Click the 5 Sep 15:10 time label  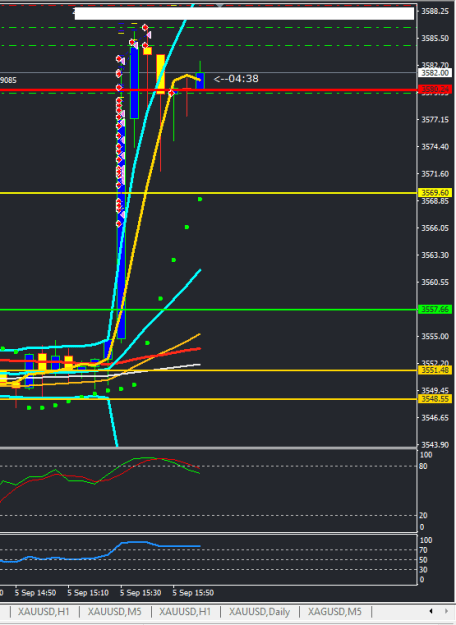click(88, 593)
